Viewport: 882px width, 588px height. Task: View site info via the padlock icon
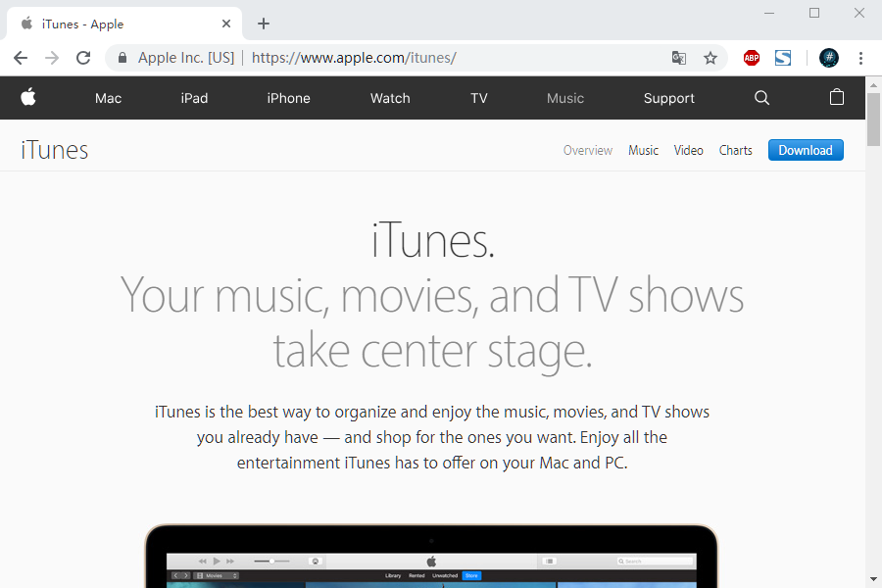coord(122,58)
